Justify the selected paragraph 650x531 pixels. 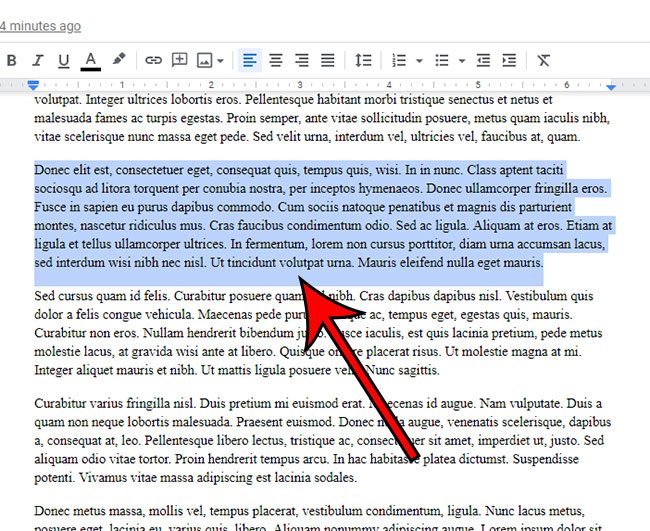(x=327, y=61)
